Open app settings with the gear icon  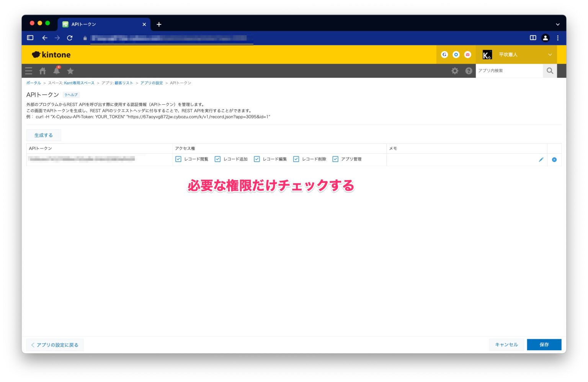tap(455, 70)
